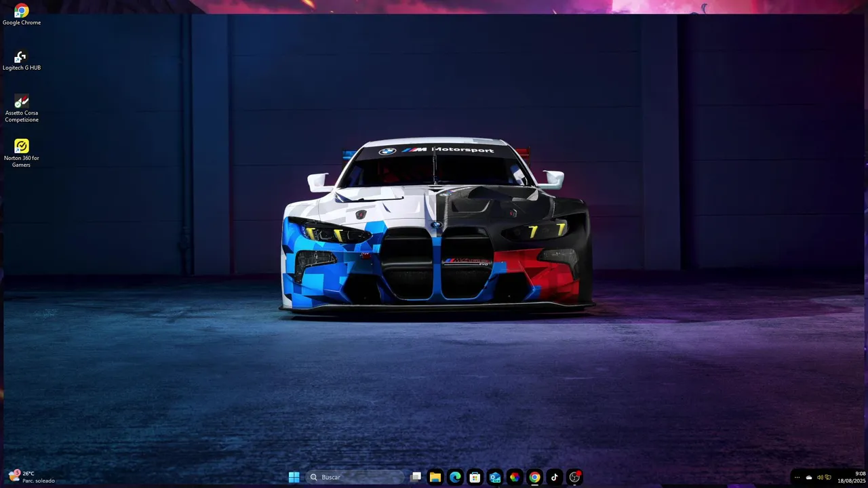Open the clock and date 18/08/2025
The width and height of the screenshot is (868, 488).
pos(851,477)
